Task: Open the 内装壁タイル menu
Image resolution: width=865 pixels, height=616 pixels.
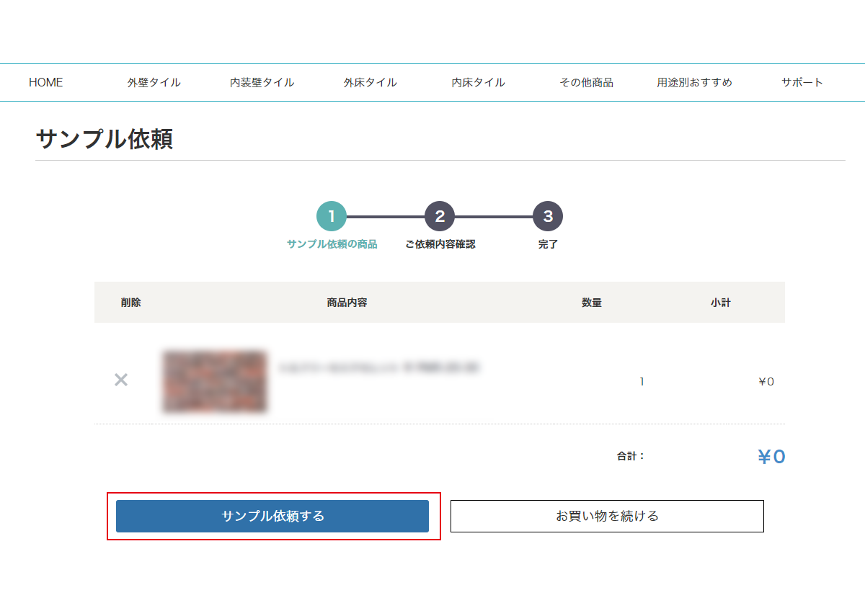Action: pyautogui.click(x=262, y=82)
